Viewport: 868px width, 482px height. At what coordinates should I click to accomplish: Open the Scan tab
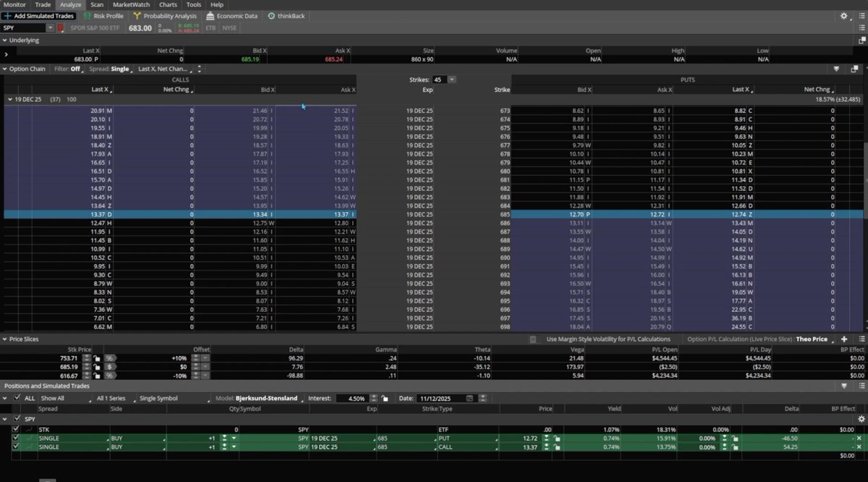coord(97,4)
